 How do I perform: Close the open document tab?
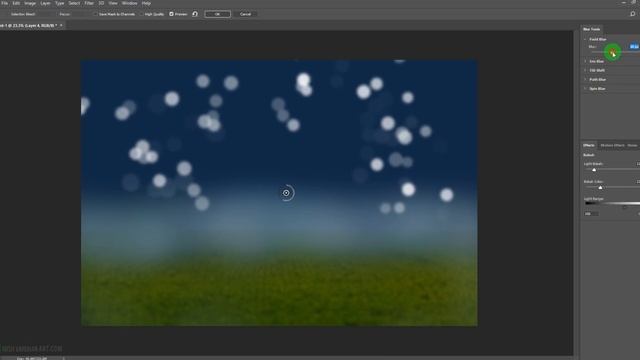[61, 25]
